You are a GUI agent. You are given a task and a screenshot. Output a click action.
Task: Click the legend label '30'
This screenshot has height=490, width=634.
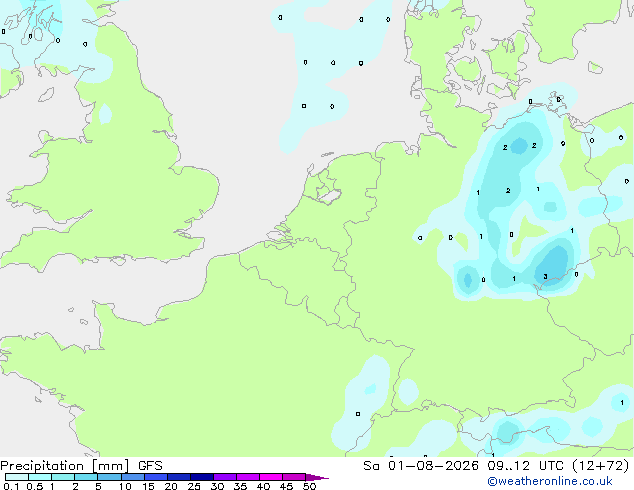pos(217,486)
